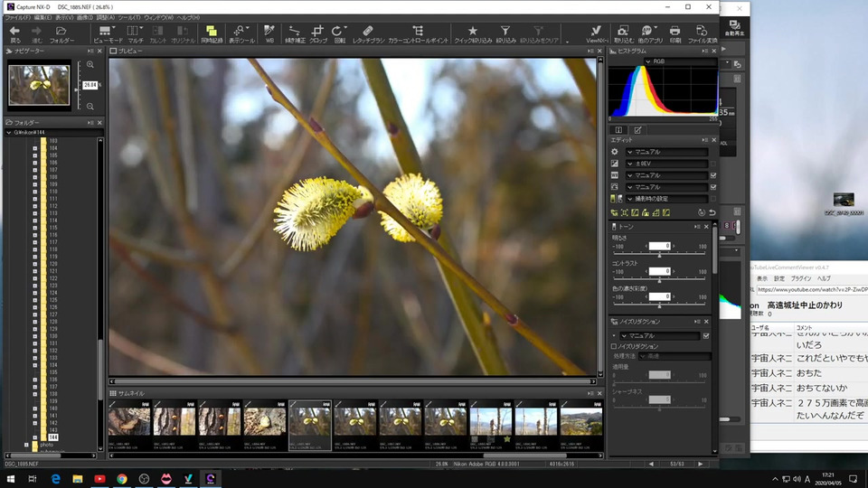868x488 pixels.
Task: Toggle checkbox beside the ±0EV exposure row
Action: (x=712, y=164)
